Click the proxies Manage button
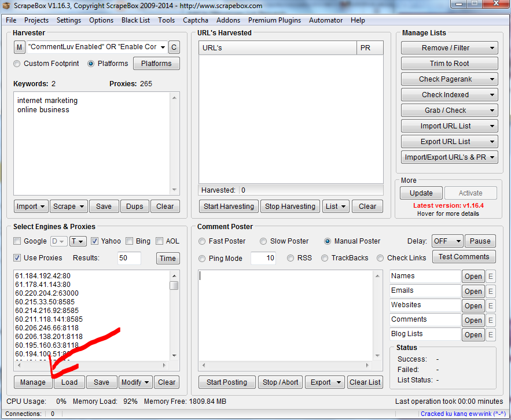The image size is (511, 420). point(33,382)
